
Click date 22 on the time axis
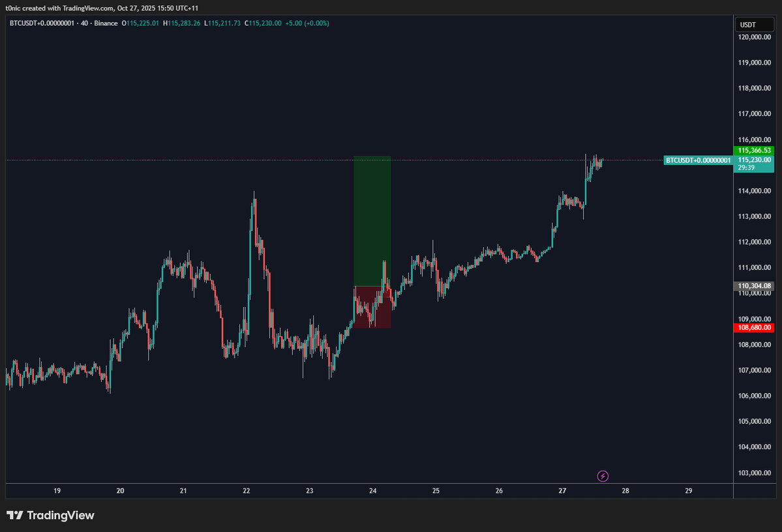click(247, 491)
